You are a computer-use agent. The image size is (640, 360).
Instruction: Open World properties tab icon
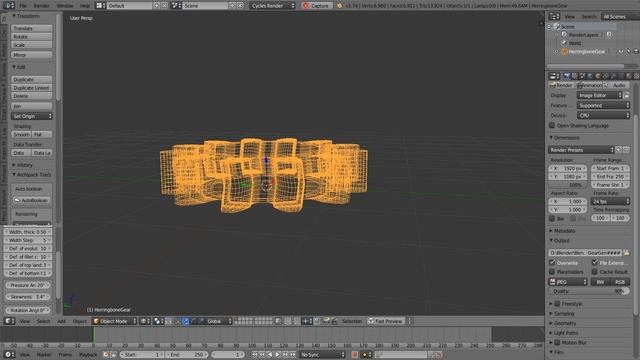coord(590,76)
